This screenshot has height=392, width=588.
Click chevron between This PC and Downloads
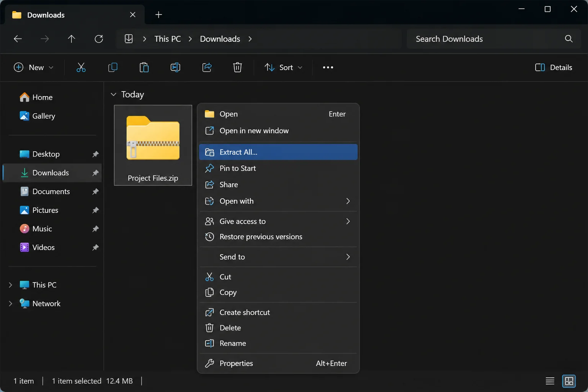190,39
